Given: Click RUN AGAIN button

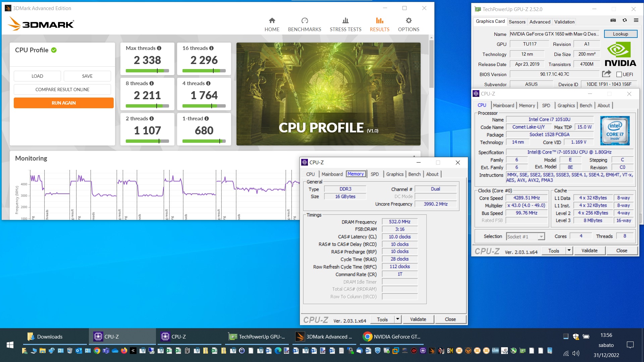Looking at the screenshot, I should pyautogui.click(x=64, y=103).
